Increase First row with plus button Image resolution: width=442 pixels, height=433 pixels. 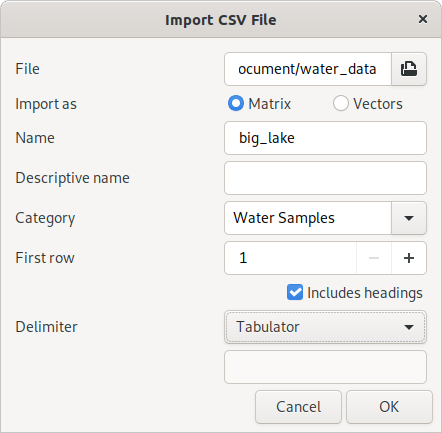tap(409, 258)
